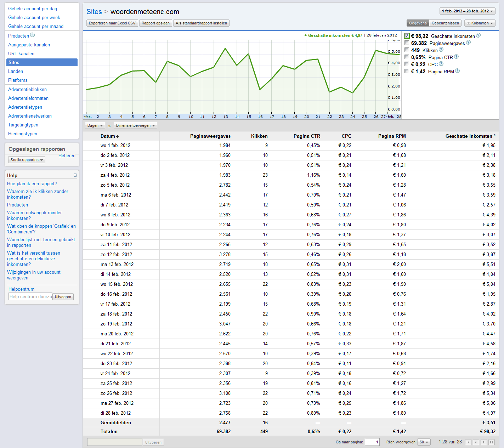Open the date range dropdown

pos(468,11)
